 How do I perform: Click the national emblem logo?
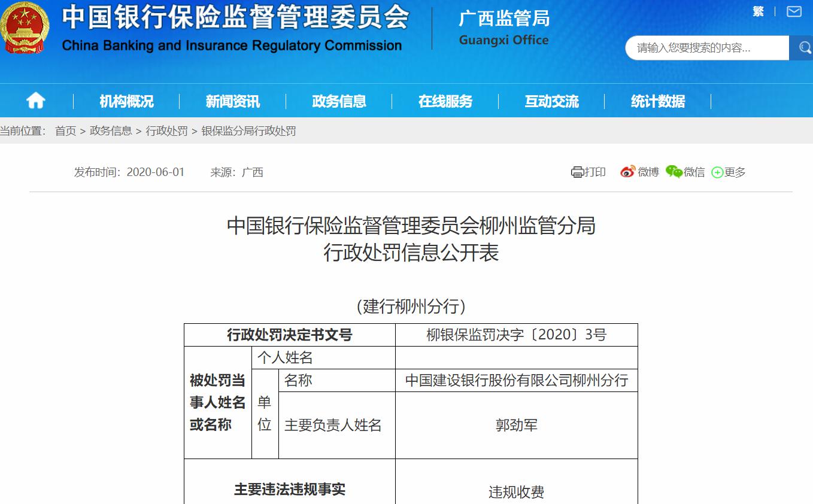pos(25,28)
